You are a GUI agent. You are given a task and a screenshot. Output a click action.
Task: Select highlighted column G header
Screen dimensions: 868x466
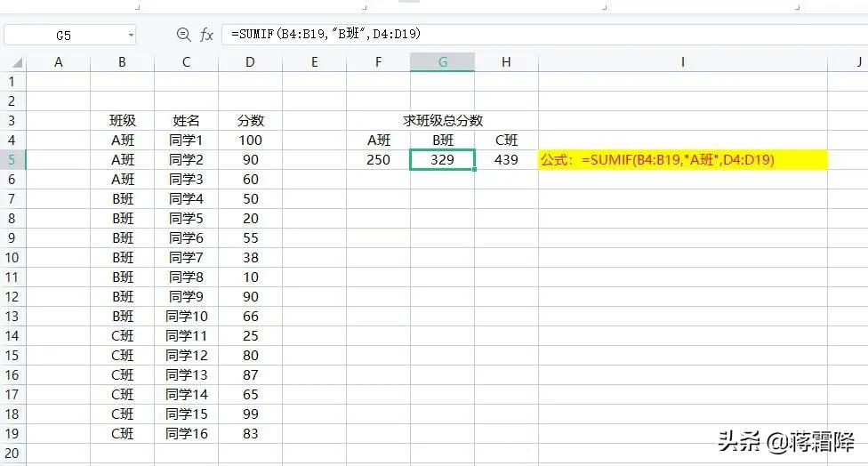pyautogui.click(x=442, y=62)
